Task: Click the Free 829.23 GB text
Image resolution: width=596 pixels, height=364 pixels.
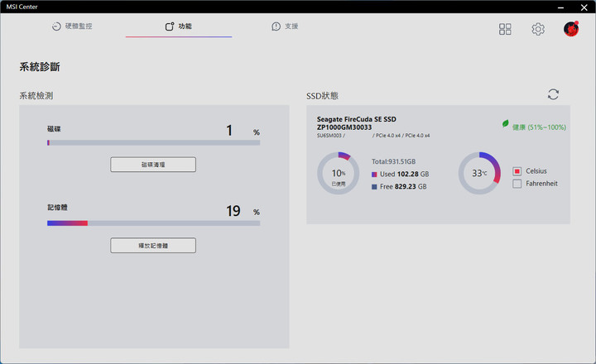Action: point(403,187)
